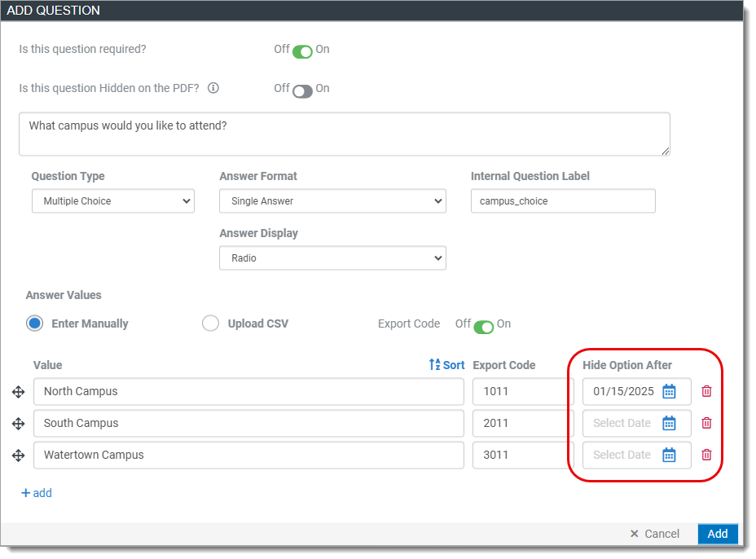The image size is (756, 559).
Task: Click export code field containing 3011
Action: click(x=523, y=456)
